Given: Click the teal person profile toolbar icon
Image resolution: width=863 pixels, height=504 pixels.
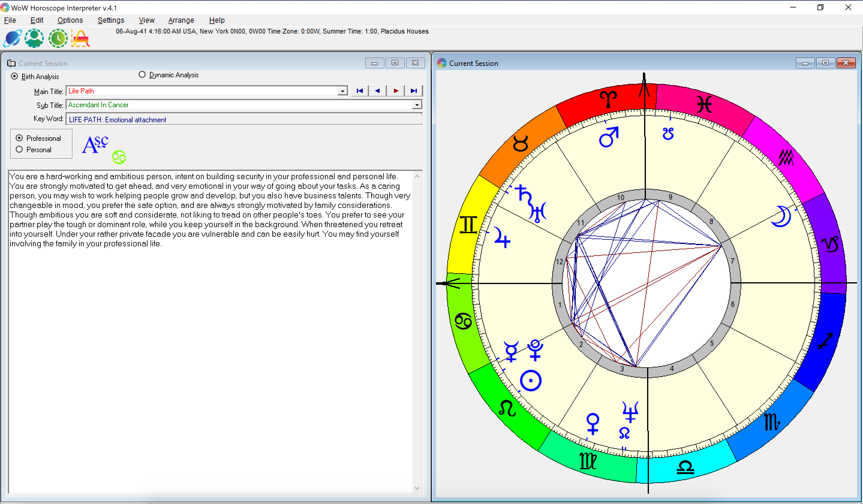Looking at the screenshot, I should click(34, 38).
